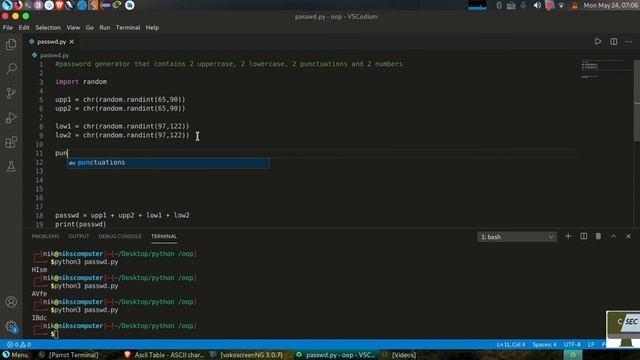Switch to the PROBLEMS panel tab
Screen dimensions: 640x360
[45, 236]
